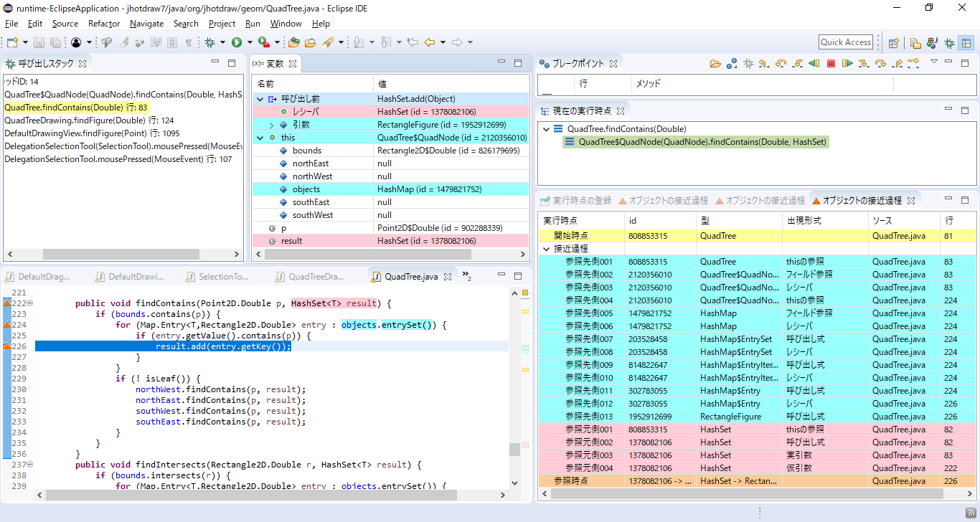Open the Refactor menu

pyautogui.click(x=104, y=24)
